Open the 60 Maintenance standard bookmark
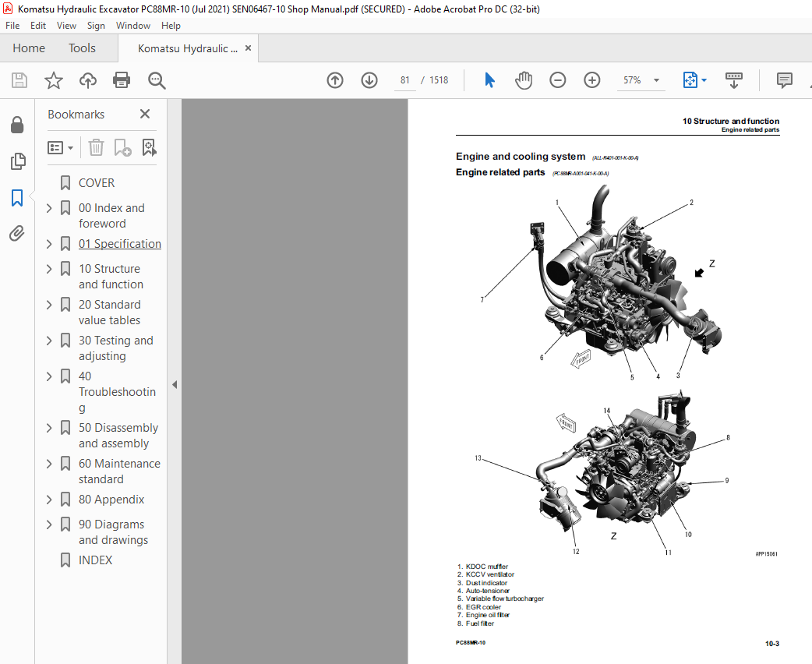The image size is (812, 664). tap(120, 472)
